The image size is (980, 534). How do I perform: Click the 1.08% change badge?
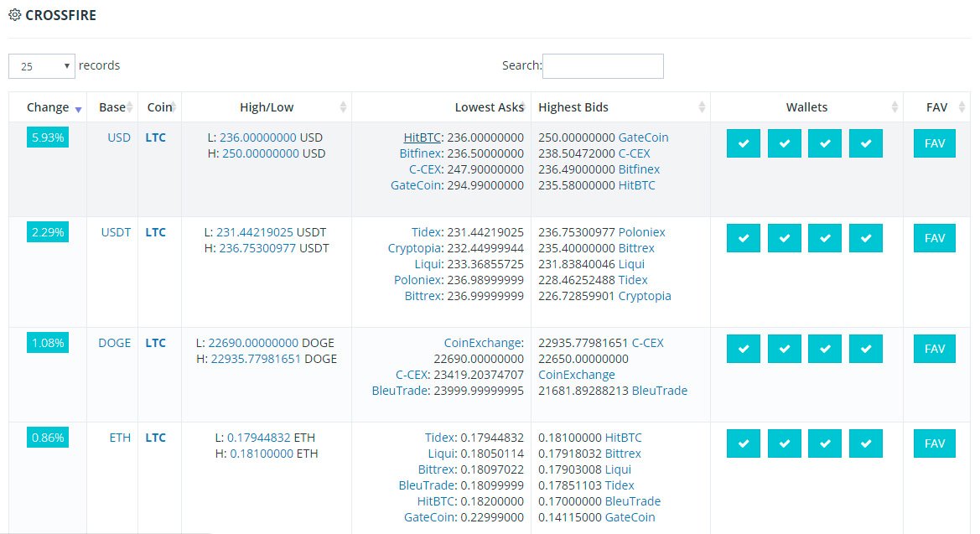48,343
